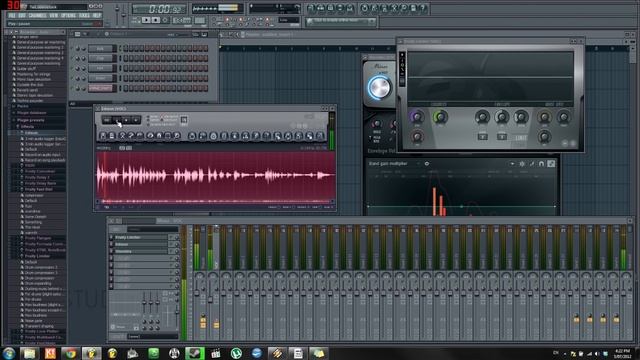The height and width of the screenshot is (360, 640).
Task: Open the OPTIONS menu
Action: coord(69,16)
